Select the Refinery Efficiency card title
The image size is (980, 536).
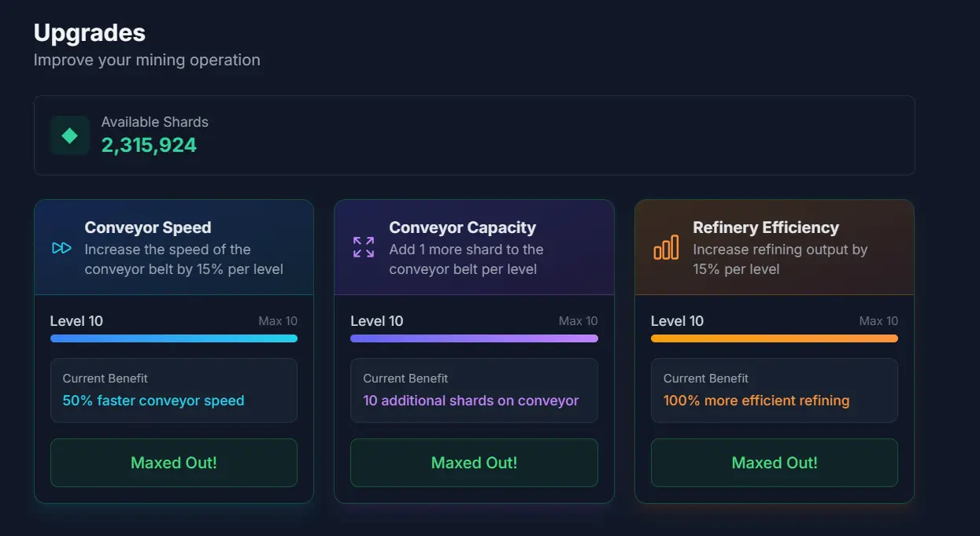[x=766, y=227]
